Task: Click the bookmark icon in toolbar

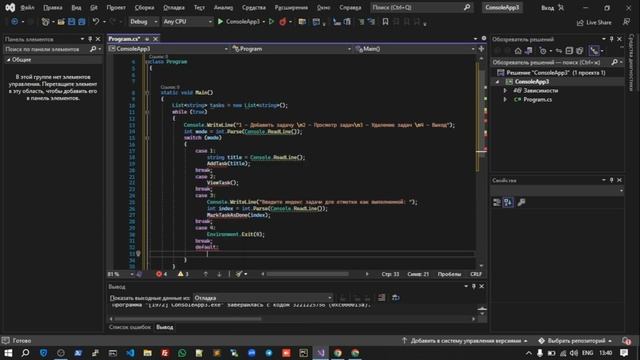Action: click(385, 22)
